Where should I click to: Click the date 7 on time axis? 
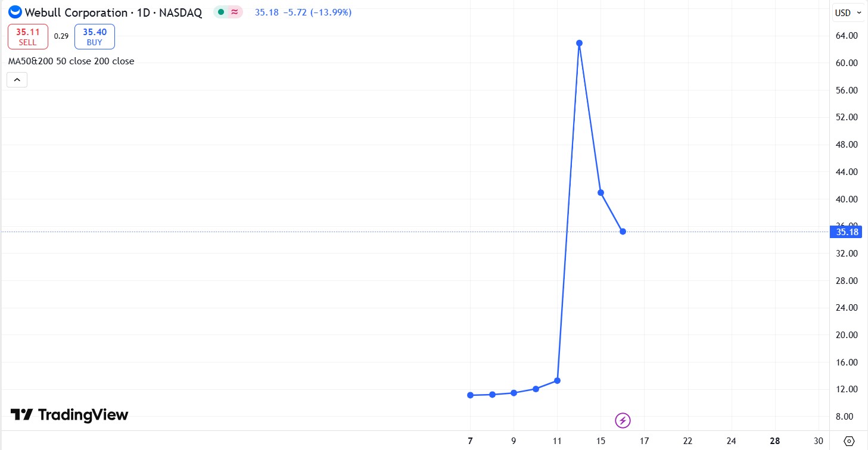tap(470, 441)
